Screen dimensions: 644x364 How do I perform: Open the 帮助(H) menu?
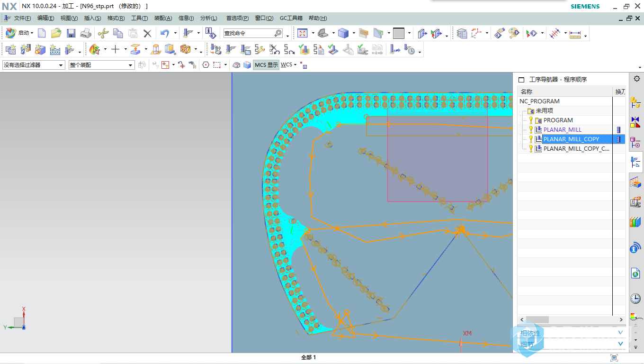[318, 18]
